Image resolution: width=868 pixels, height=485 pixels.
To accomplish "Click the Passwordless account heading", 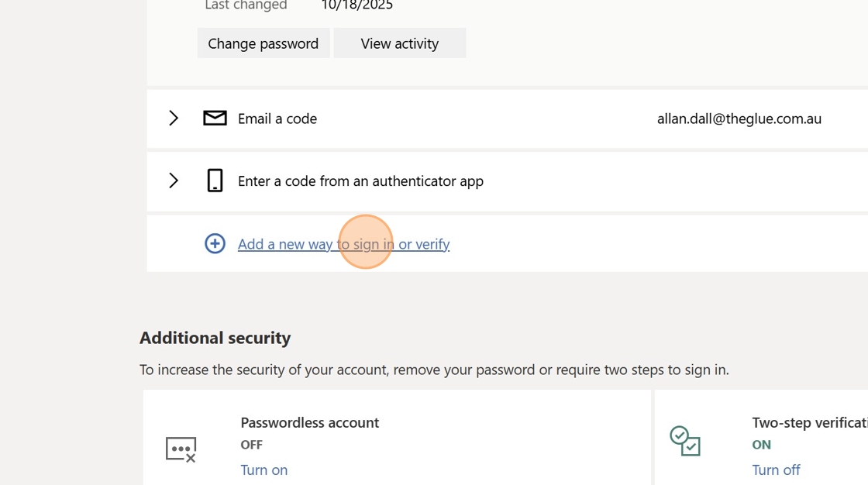I will [309, 422].
